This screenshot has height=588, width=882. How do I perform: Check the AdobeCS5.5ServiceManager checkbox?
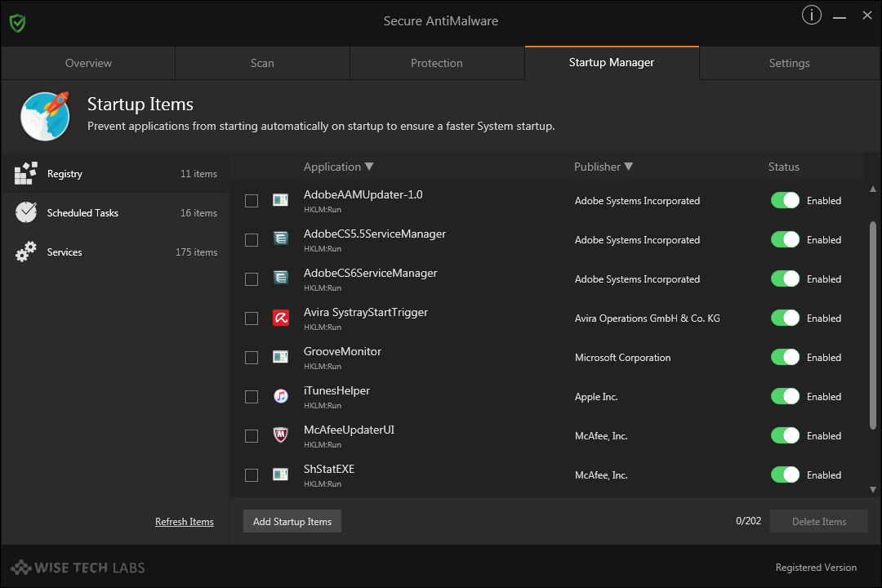(252, 240)
